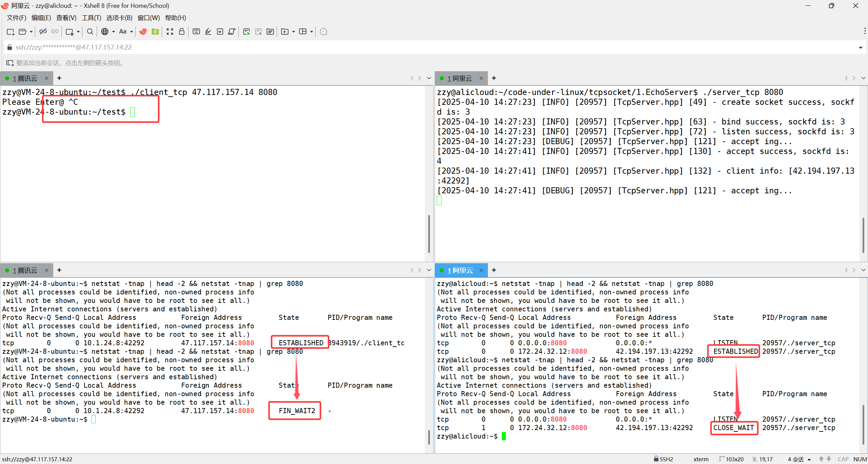This screenshot has height=464, width=868.
Task: Open the layout arrangement dropdown arrow
Action: 312,32
